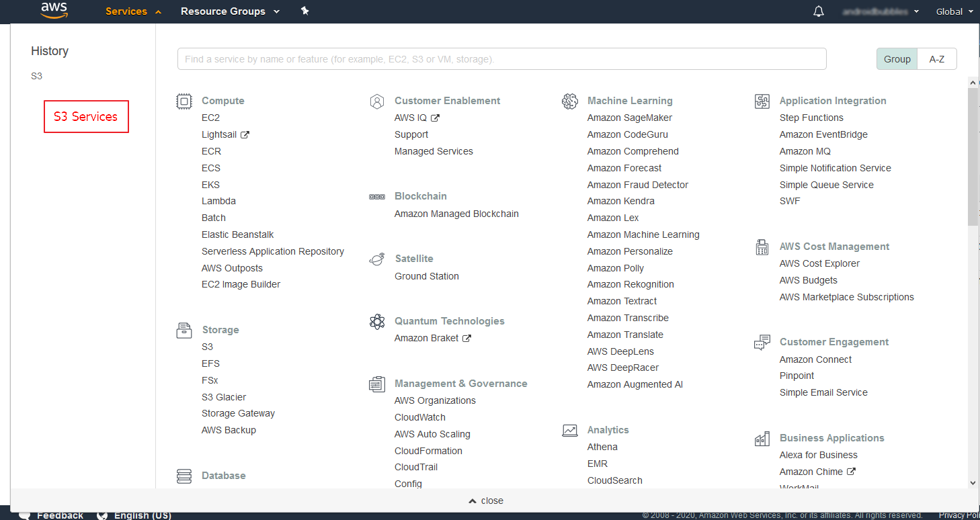
Task: Click external link icon next to Lightsail
Action: [245, 134]
